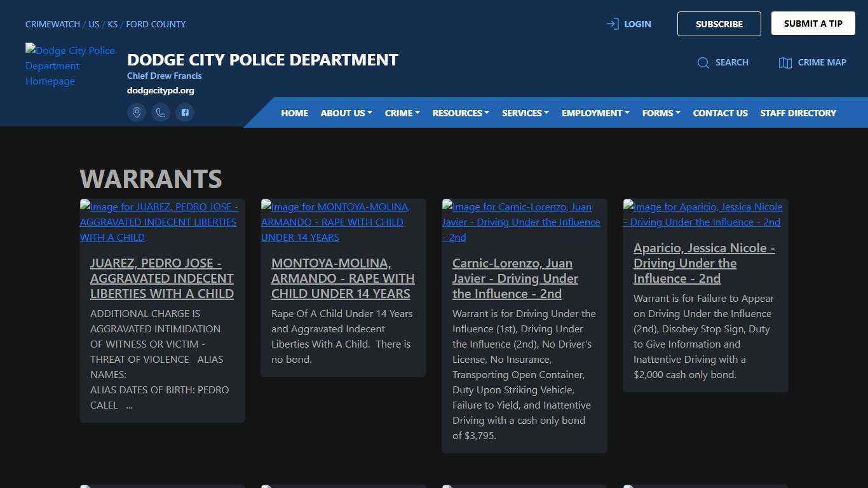Image resolution: width=868 pixels, height=488 pixels.
Task: Click the map icon next to CRIME MAP
Action: 786,62
